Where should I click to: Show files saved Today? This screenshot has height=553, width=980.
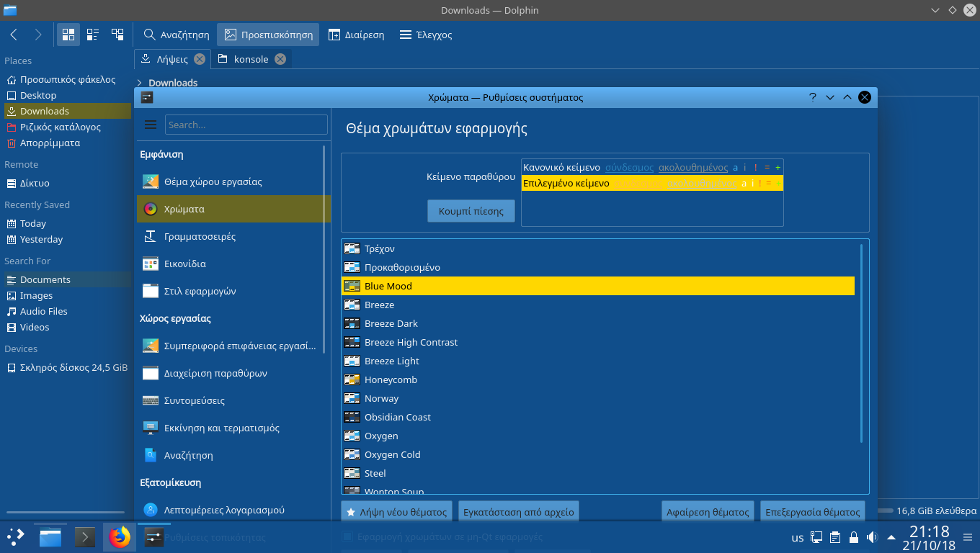click(x=66, y=223)
